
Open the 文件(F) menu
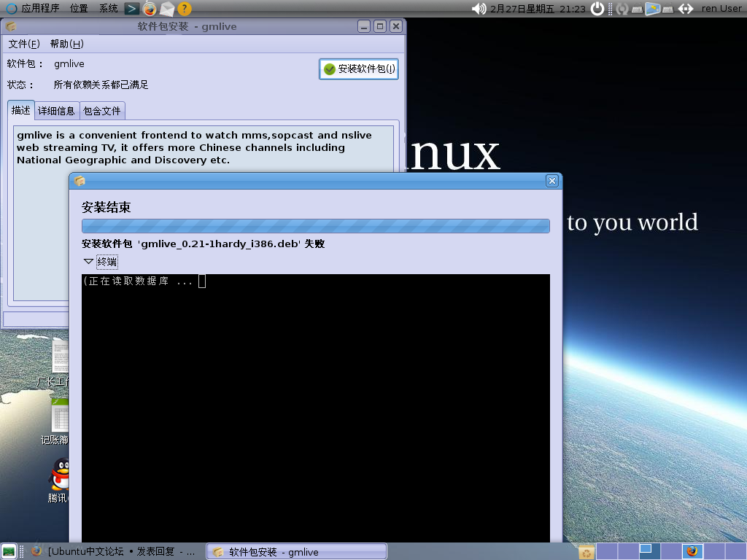[24, 44]
